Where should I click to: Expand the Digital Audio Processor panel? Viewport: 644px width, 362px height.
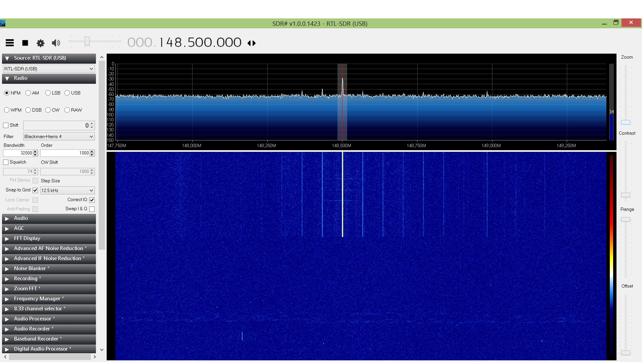pyautogui.click(x=49, y=349)
